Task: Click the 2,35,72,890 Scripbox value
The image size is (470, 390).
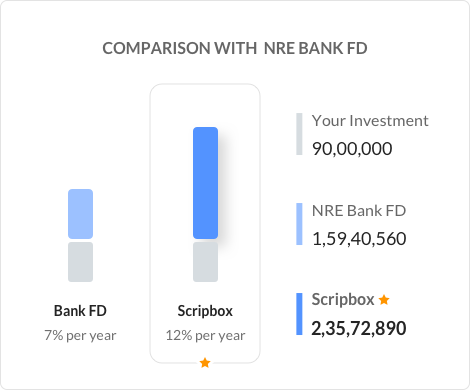Action: [x=359, y=329]
